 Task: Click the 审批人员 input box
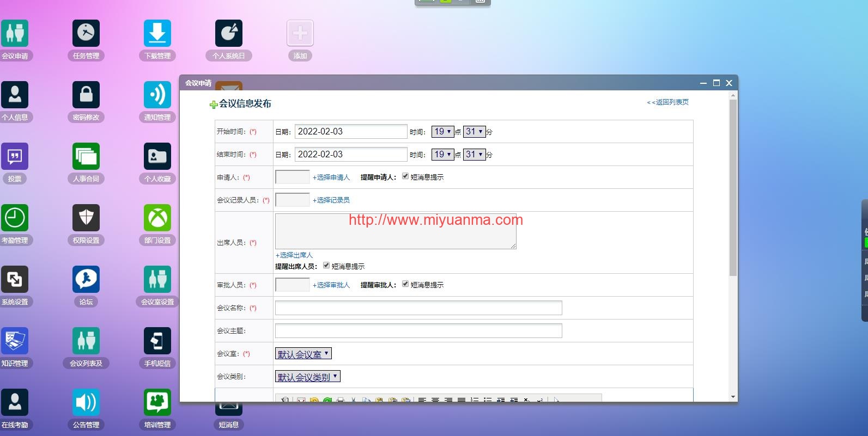pyautogui.click(x=293, y=285)
